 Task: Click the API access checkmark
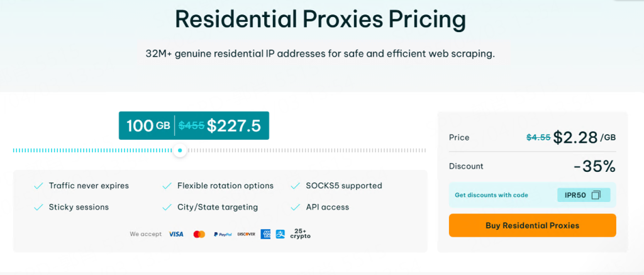click(295, 207)
